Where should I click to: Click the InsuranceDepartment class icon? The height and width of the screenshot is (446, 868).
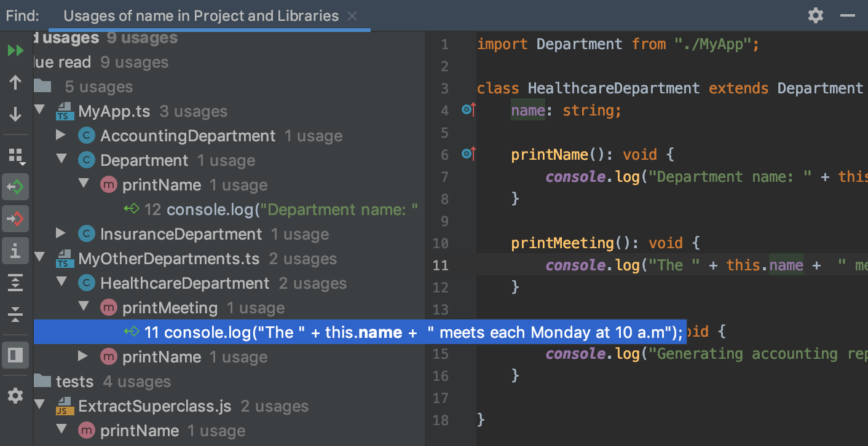click(x=86, y=234)
